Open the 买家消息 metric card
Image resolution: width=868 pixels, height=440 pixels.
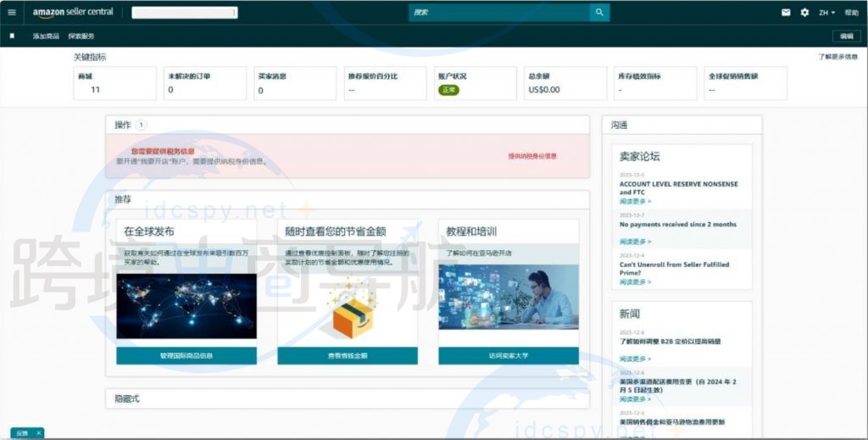[x=295, y=83]
